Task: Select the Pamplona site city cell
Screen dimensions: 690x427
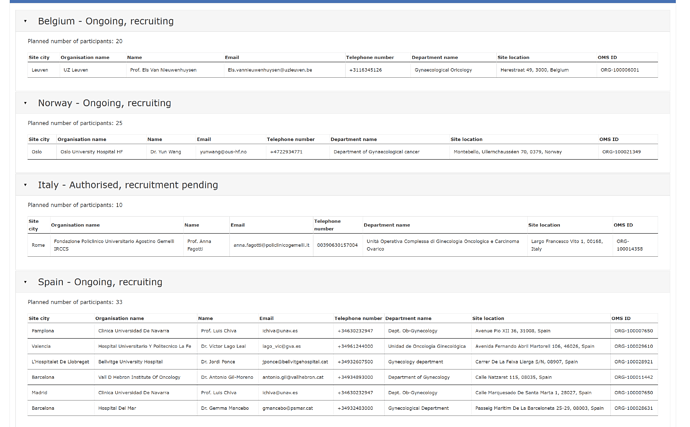Action: point(43,330)
